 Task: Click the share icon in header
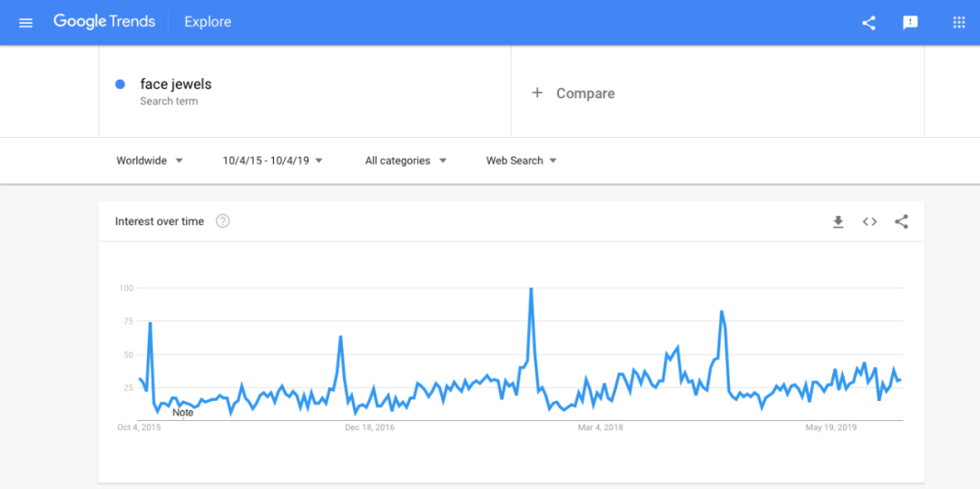point(868,23)
